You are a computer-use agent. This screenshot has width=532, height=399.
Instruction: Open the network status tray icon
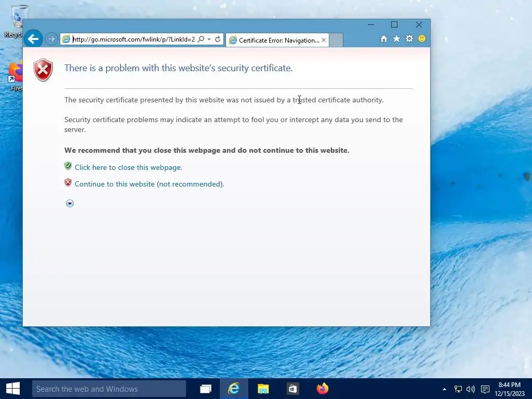pos(458,389)
